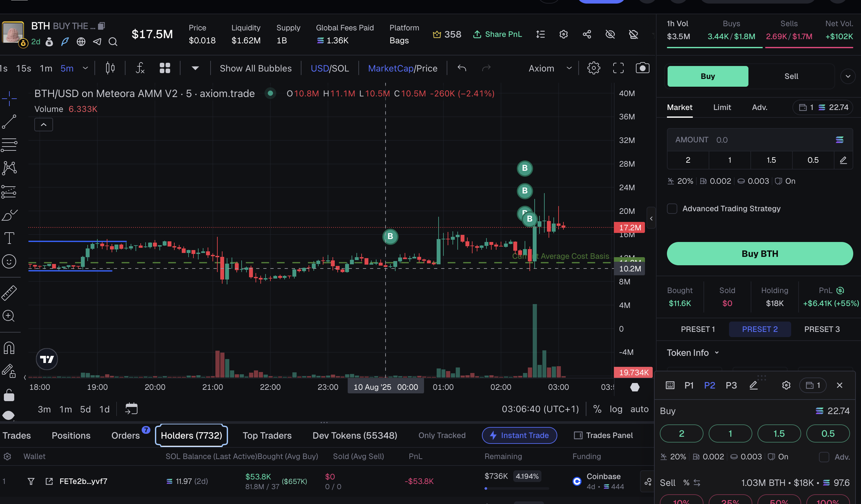Screen dimensions: 861x504
Task: Open the Axiom chart source dropdown
Action: tap(550, 68)
